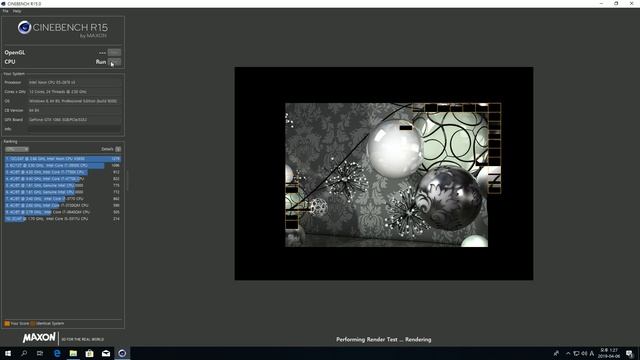Image resolution: width=640 pixels, height=360 pixels.
Task: Open File Explorer from the taskbar
Action: [73, 353]
